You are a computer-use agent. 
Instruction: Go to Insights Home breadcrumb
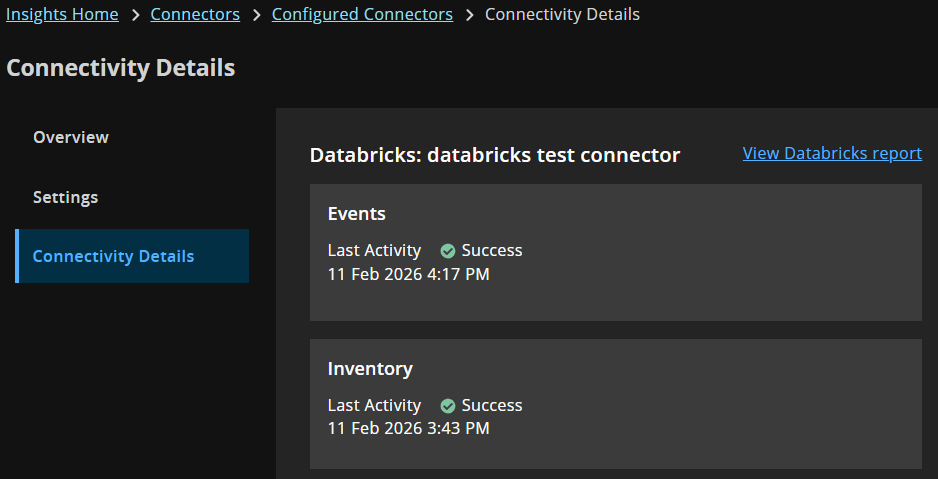point(62,15)
